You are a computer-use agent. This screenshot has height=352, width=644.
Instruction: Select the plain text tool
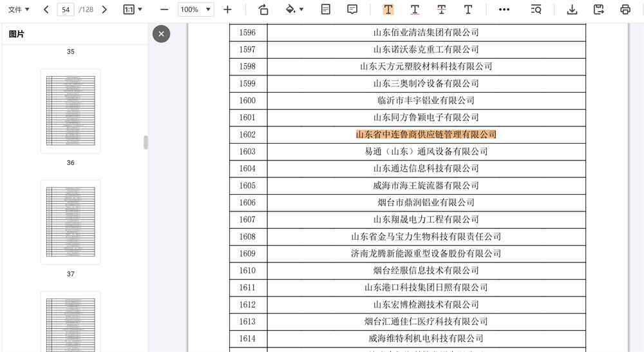pyautogui.click(x=468, y=10)
